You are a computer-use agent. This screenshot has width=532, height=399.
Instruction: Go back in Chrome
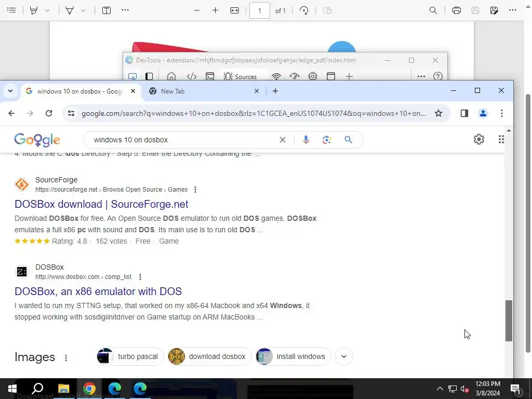click(11, 113)
